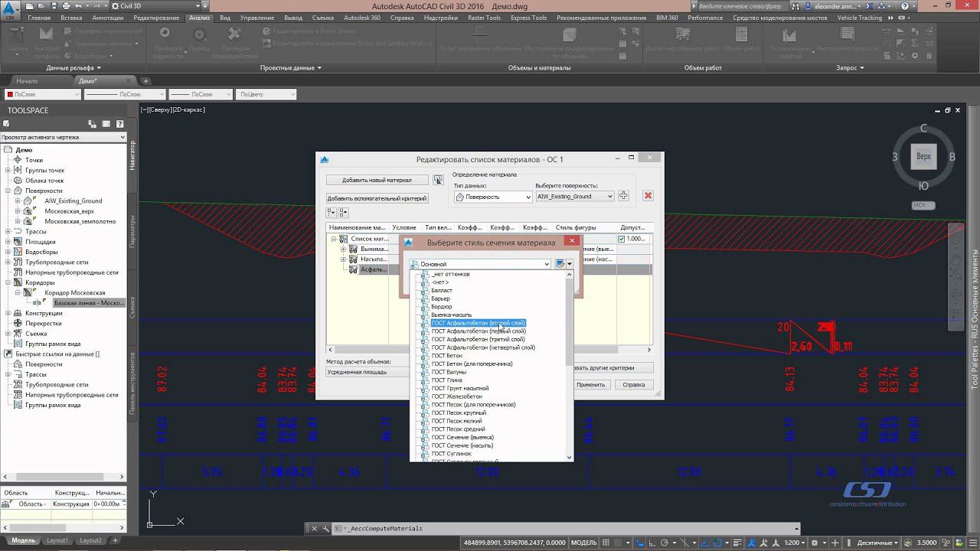Click the green plus add surface icon
980x551 pixels.
tap(623, 196)
